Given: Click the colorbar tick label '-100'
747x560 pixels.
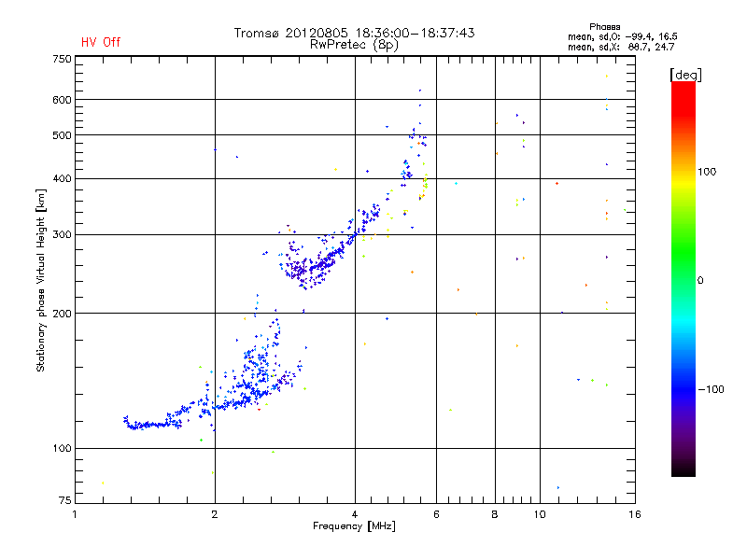Looking at the screenshot, I should point(711,389).
